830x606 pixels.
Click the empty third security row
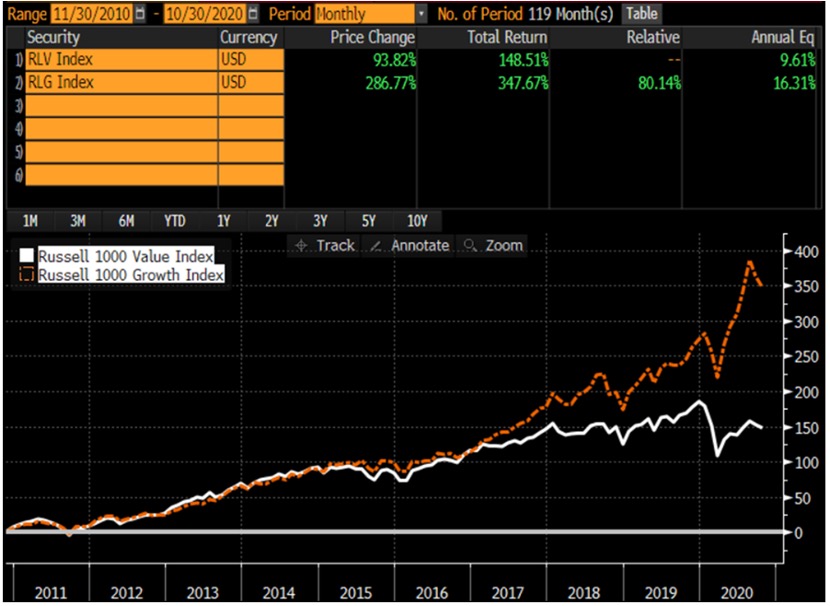tap(120, 106)
